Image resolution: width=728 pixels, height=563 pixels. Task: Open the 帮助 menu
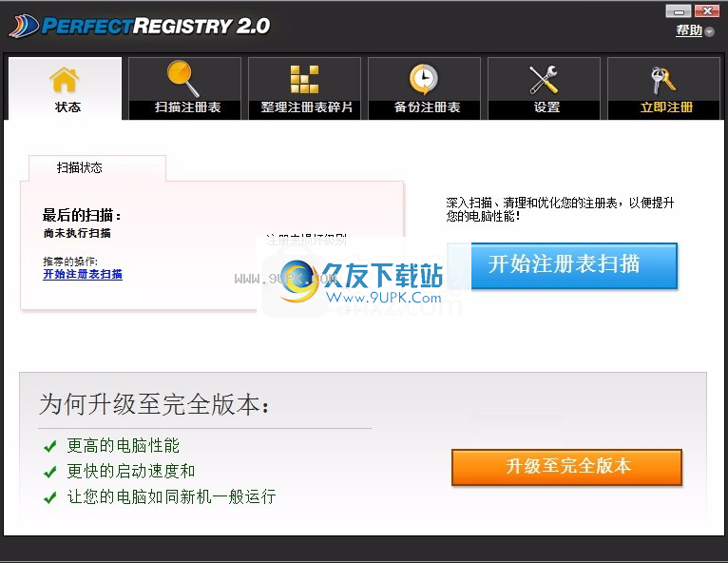tap(689, 30)
